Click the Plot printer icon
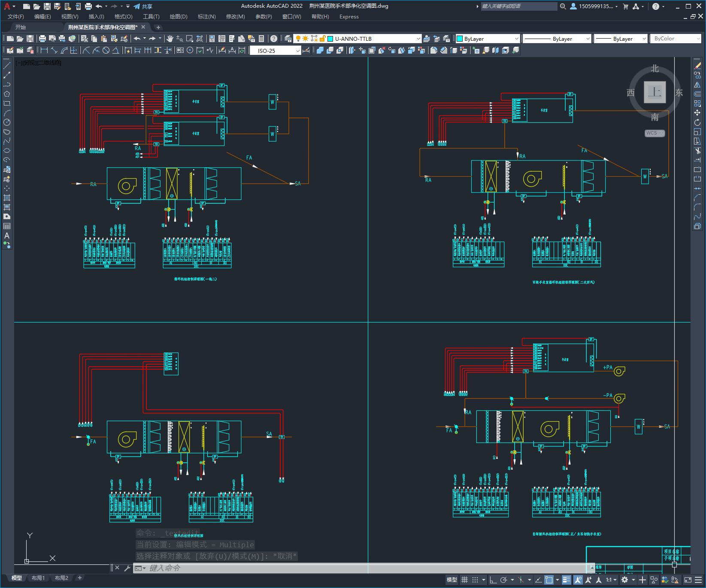The height and width of the screenshot is (588, 706). tap(42, 39)
